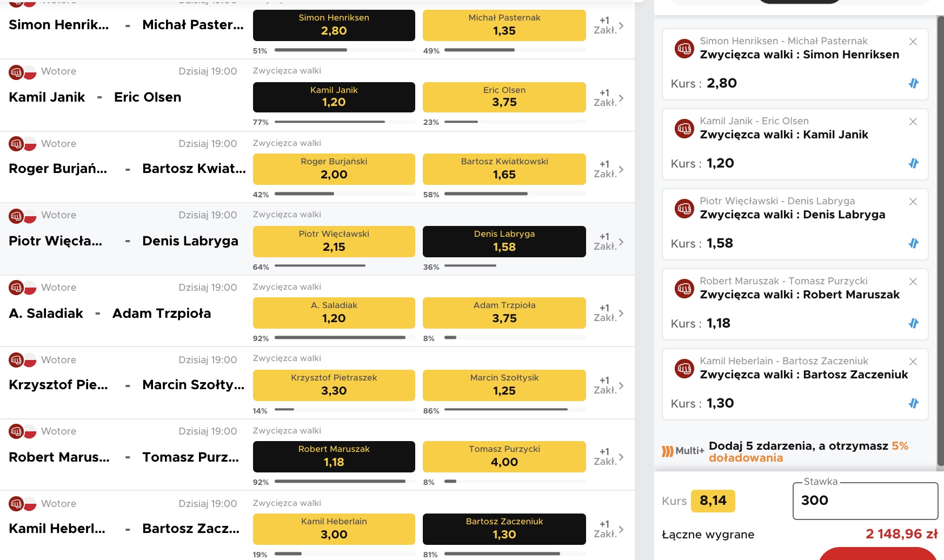Click blue stats icon on Denis Labryga slip

[x=914, y=243]
